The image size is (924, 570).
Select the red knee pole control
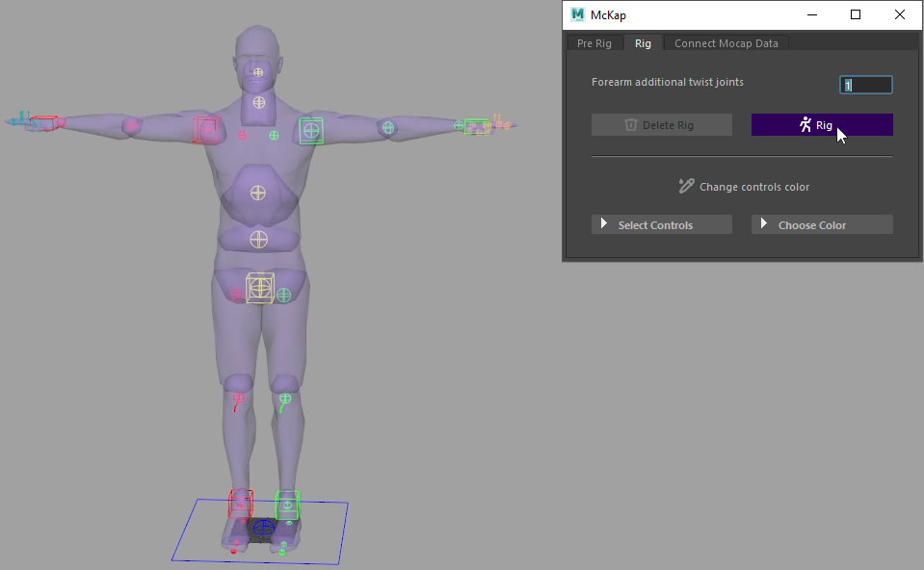click(x=238, y=401)
